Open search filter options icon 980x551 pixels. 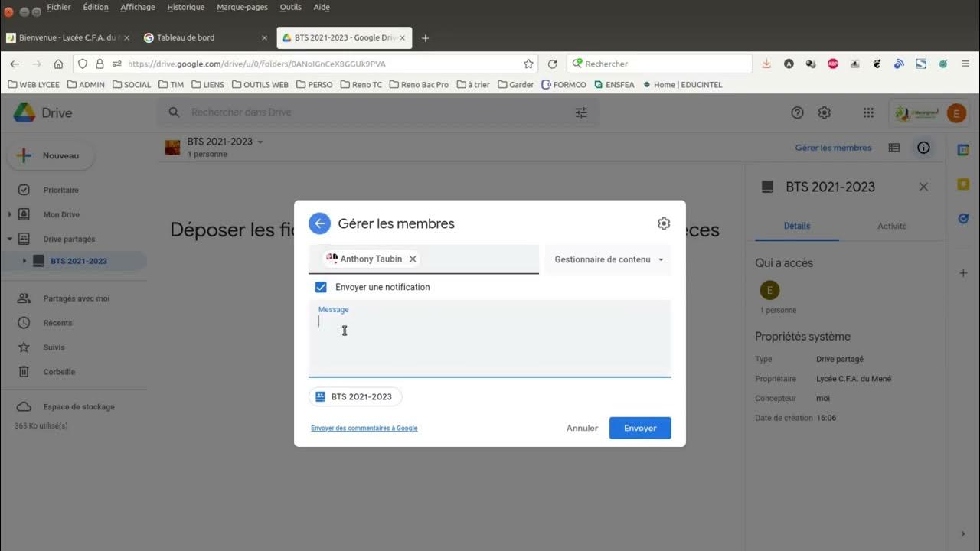coord(581,112)
